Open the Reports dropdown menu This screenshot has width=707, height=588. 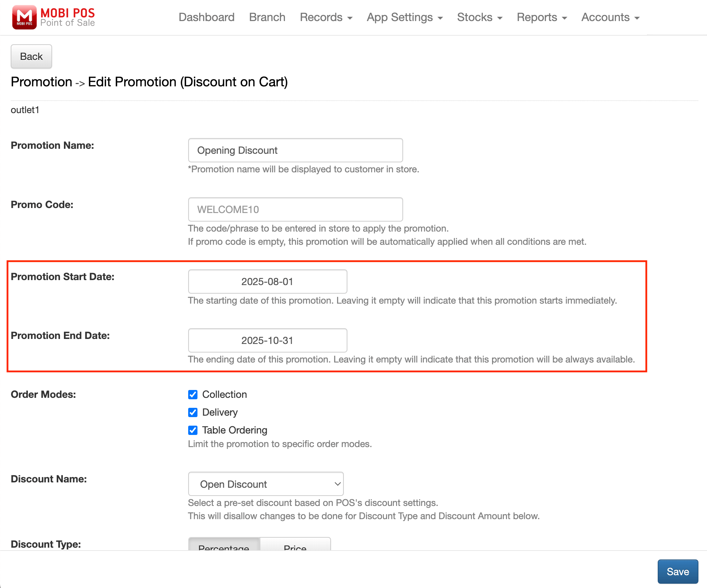tap(542, 17)
